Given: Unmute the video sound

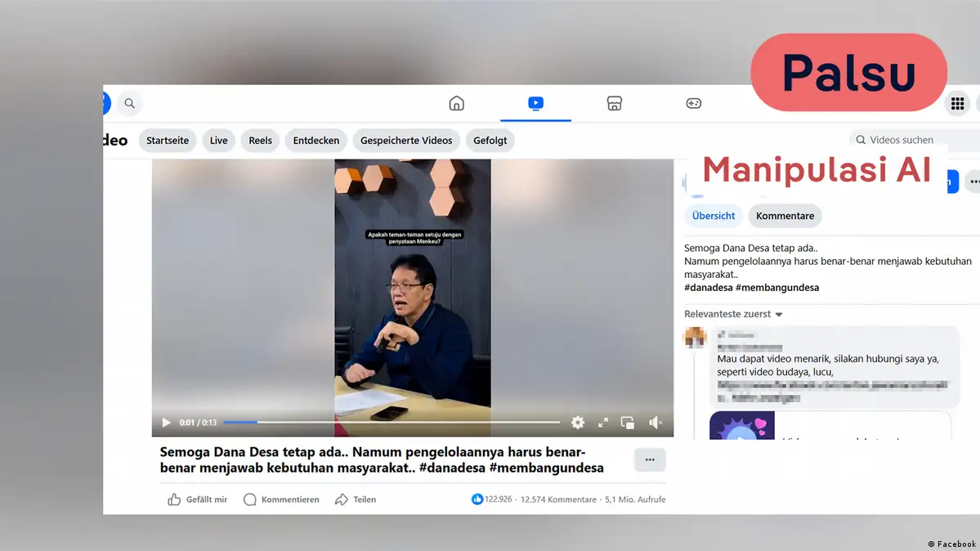Looking at the screenshot, I should point(655,423).
